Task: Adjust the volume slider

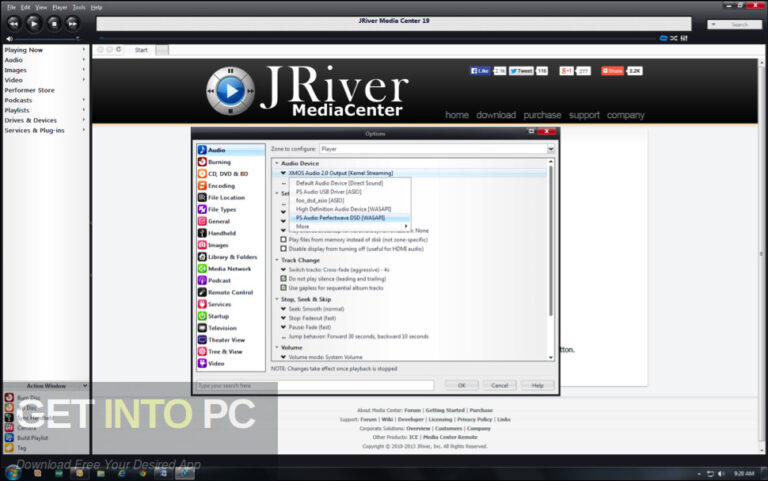Action: click(x=46, y=38)
